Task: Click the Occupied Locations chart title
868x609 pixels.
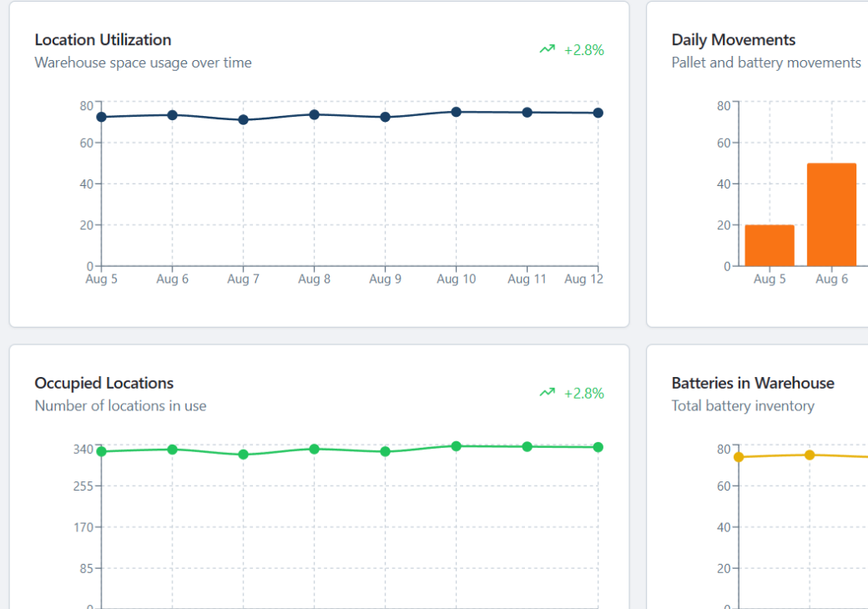Action: tap(104, 384)
